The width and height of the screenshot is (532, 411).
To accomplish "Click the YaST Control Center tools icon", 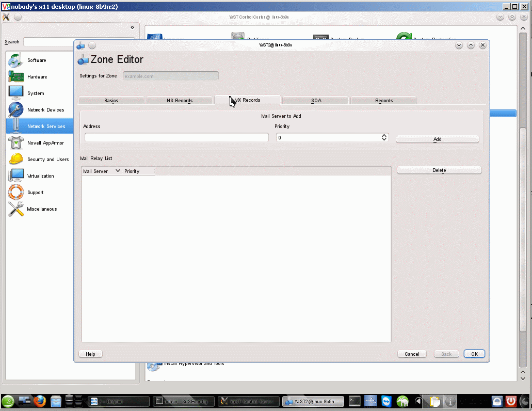I will [6, 17].
